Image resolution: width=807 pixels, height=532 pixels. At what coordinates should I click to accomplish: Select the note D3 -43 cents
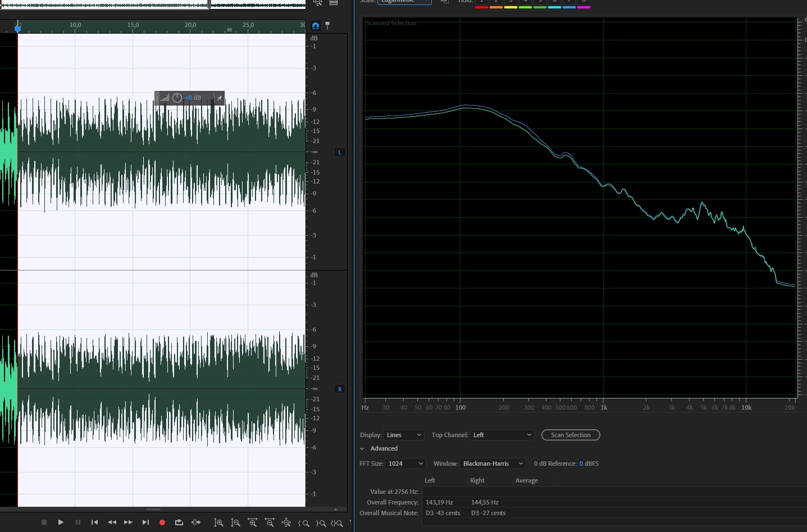443,513
